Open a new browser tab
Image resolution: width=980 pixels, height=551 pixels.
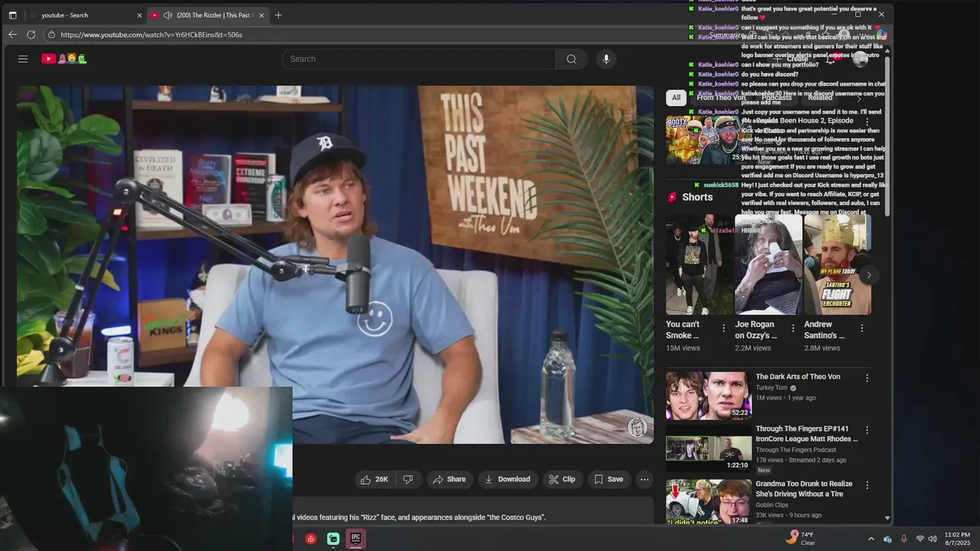(278, 15)
